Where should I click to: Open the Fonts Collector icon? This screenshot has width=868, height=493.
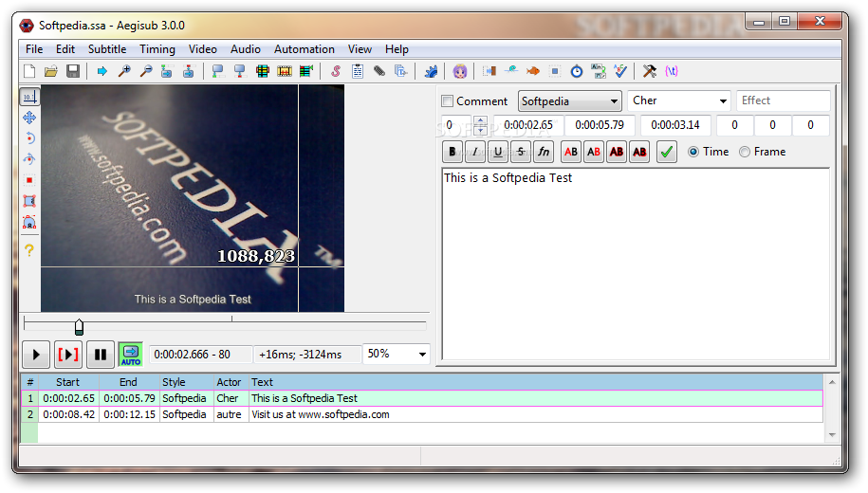[x=400, y=71]
